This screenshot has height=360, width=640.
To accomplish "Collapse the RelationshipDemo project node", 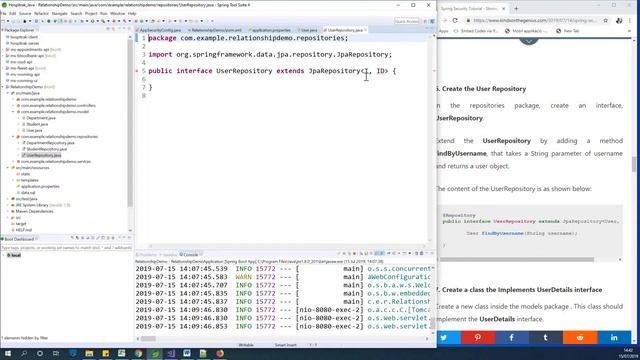I will point(3,87).
